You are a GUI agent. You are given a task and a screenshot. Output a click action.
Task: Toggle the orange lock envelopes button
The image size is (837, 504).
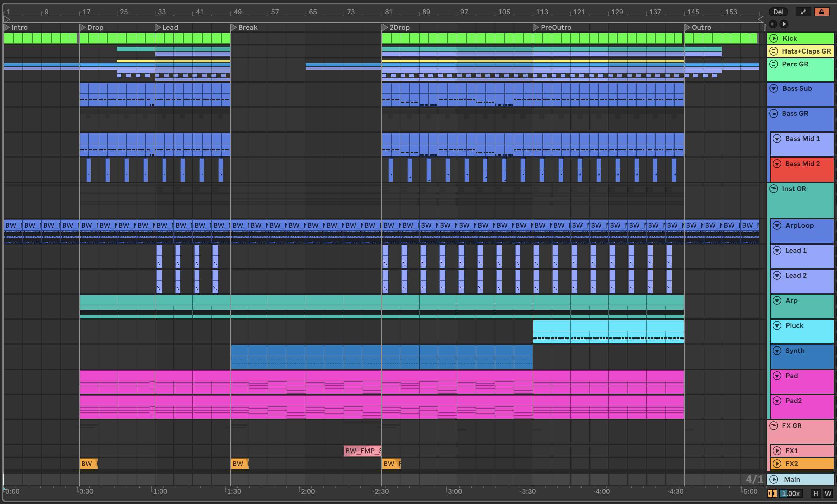pos(821,12)
